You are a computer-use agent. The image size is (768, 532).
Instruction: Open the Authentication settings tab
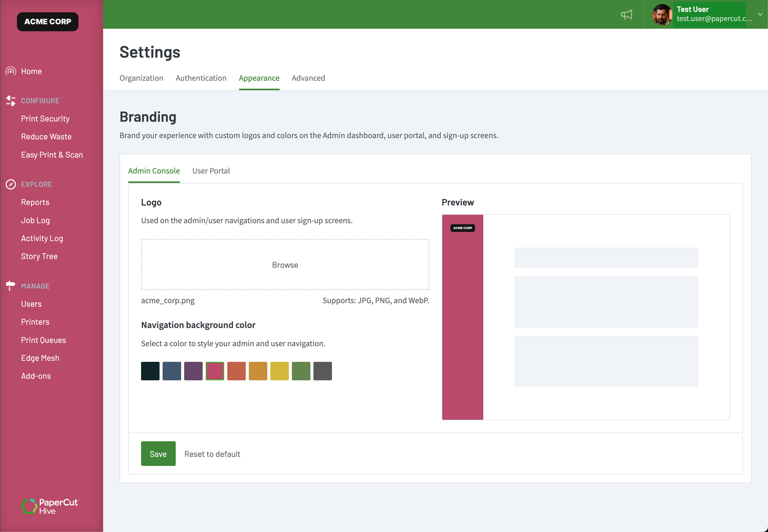(201, 78)
